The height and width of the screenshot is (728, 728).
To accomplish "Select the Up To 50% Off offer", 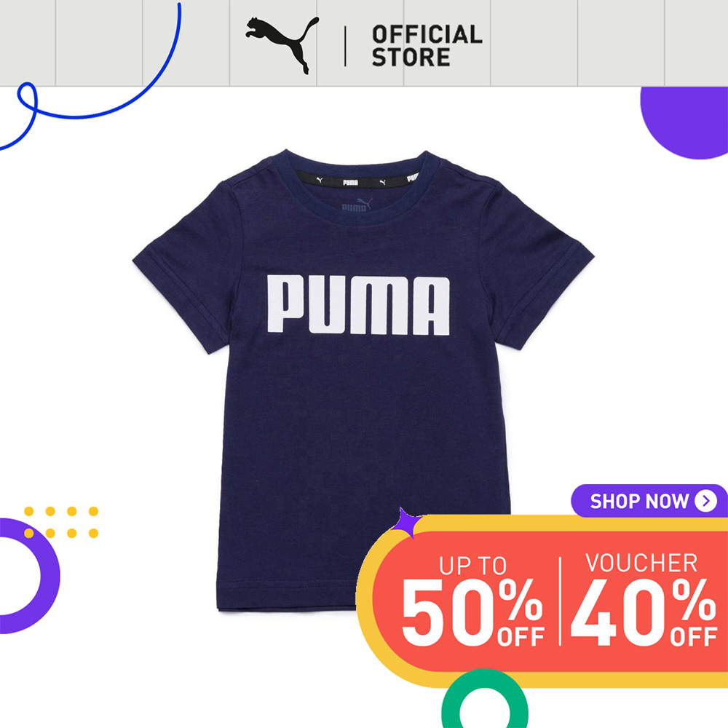I will (472, 601).
